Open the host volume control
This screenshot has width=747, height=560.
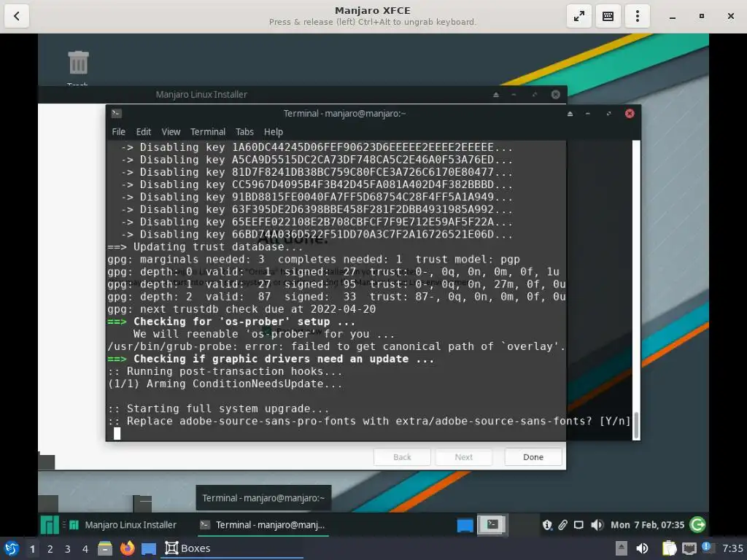[642, 548]
